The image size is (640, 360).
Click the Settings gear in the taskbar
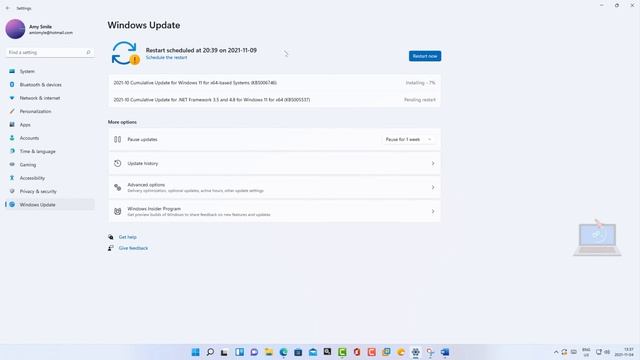(x=416, y=352)
